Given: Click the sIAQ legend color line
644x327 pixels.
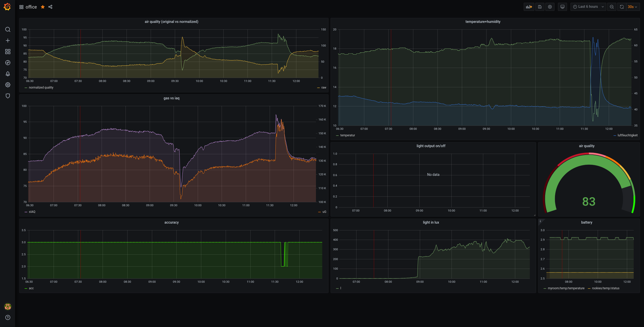Looking at the screenshot, I should [26, 212].
